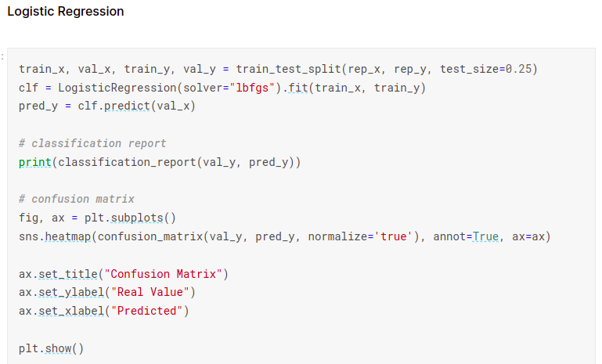Image resolution: width=602 pixels, height=364 pixels.
Task: Click the annot=True argument
Action: tap(468, 236)
